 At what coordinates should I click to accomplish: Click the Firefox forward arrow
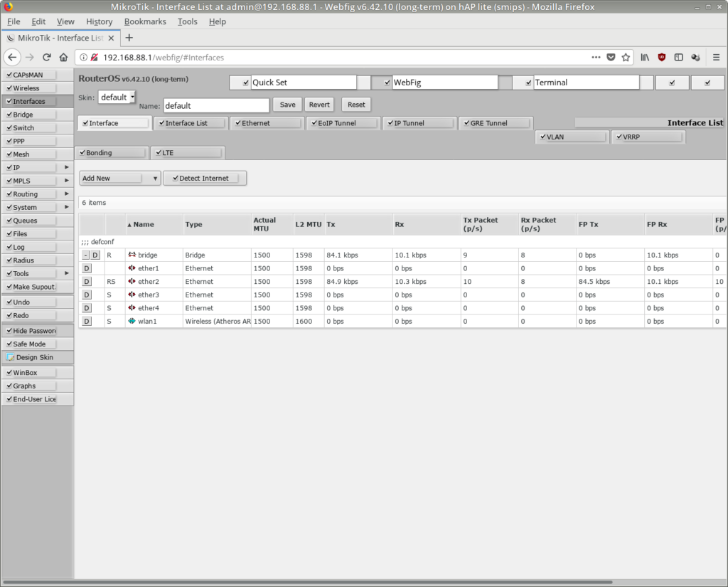(30, 57)
